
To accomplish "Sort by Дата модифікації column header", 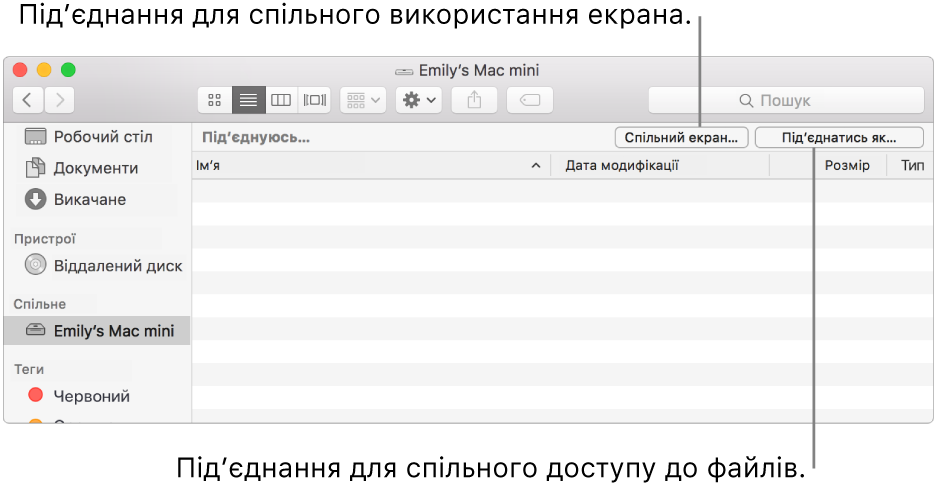I will click(660, 165).
